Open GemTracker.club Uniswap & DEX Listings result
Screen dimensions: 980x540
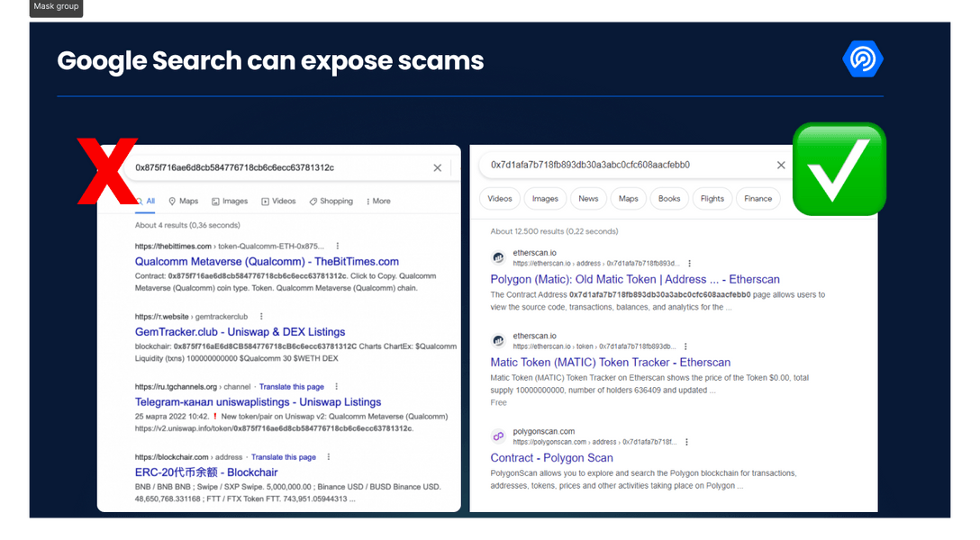pos(240,332)
